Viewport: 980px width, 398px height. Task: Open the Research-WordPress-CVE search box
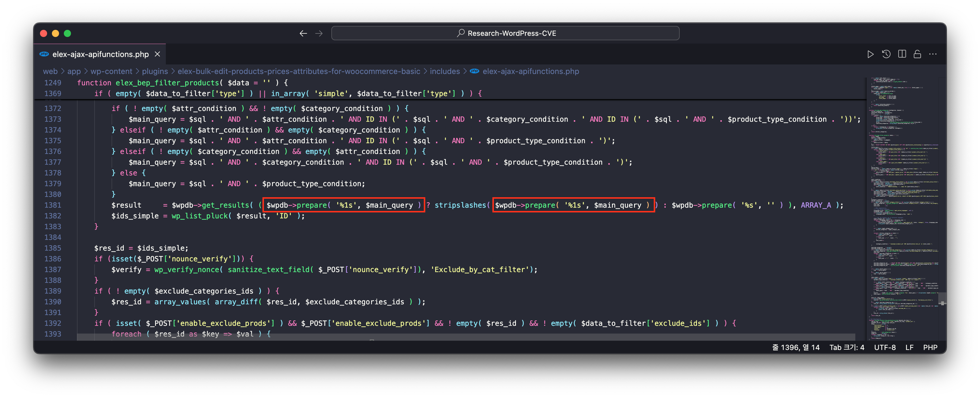click(505, 33)
